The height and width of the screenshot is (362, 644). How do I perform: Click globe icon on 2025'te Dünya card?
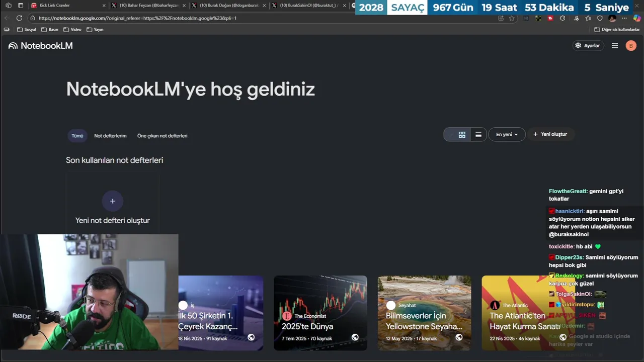(x=355, y=337)
